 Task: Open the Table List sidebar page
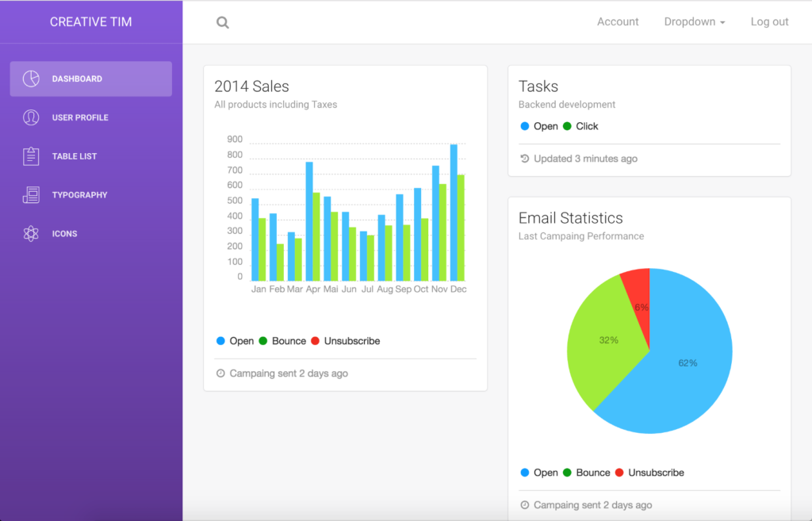[x=75, y=156]
